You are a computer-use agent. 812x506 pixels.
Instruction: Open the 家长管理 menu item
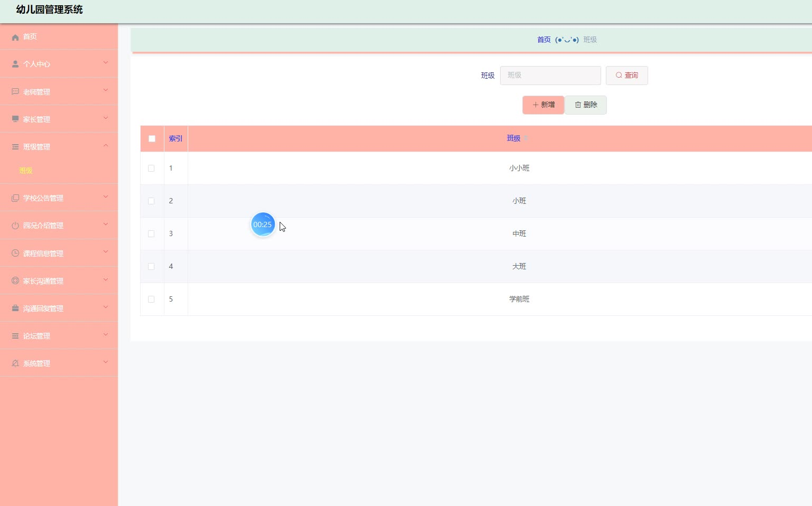59,119
